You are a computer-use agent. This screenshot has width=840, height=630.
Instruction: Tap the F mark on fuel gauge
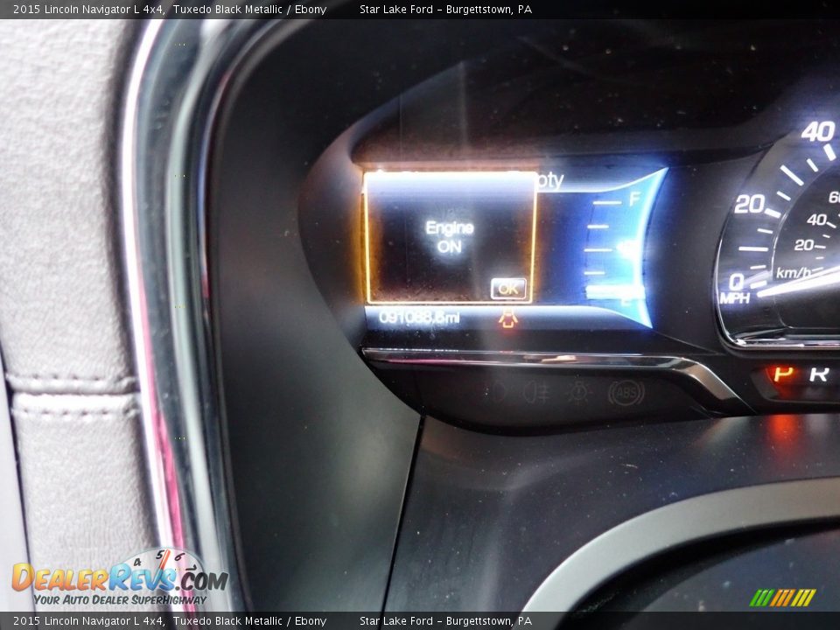click(634, 199)
